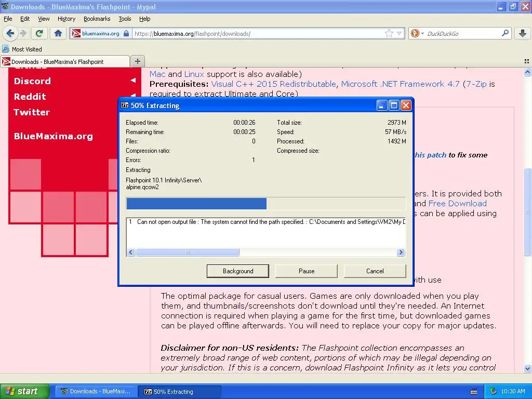Click the error list right scroll arrow
Image resolution: width=532 pixels, height=399 pixels.
401,252
